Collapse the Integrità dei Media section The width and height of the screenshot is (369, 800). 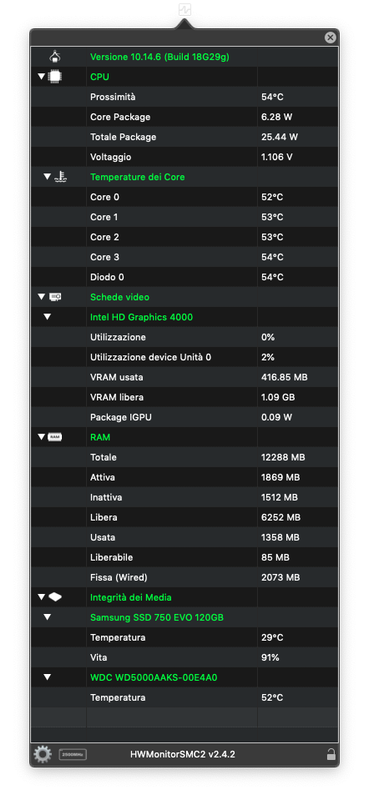pos(41,597)
